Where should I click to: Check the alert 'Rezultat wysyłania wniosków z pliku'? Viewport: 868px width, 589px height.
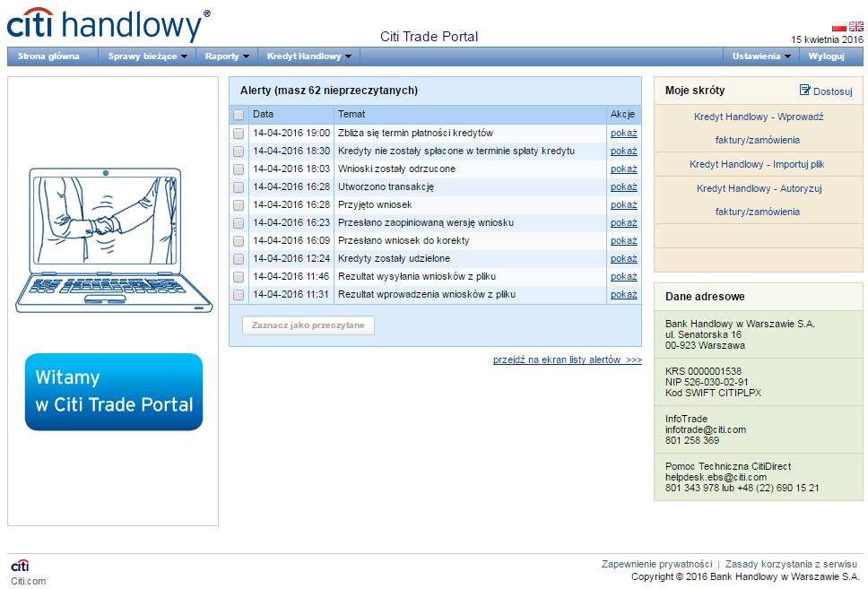(239, 277)
